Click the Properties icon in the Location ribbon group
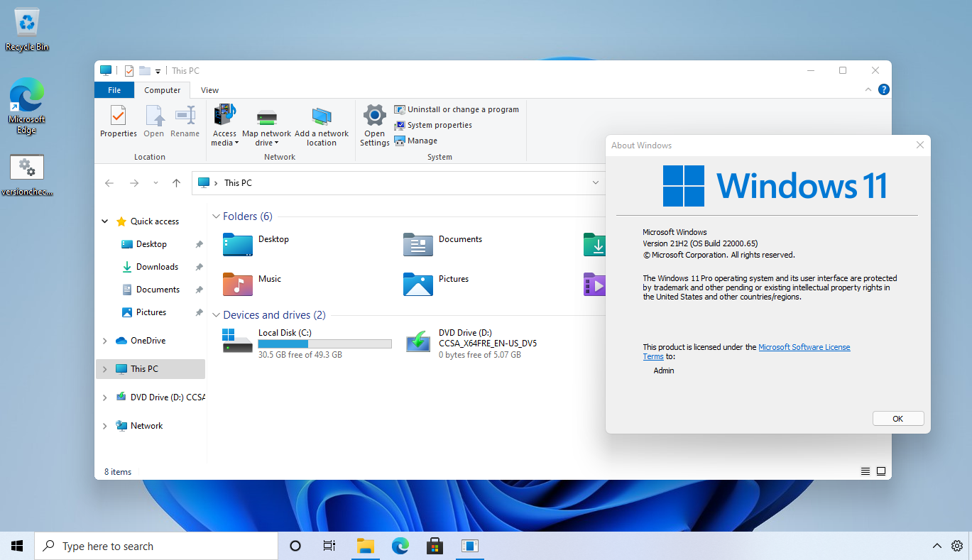 [x=118, y=121]
